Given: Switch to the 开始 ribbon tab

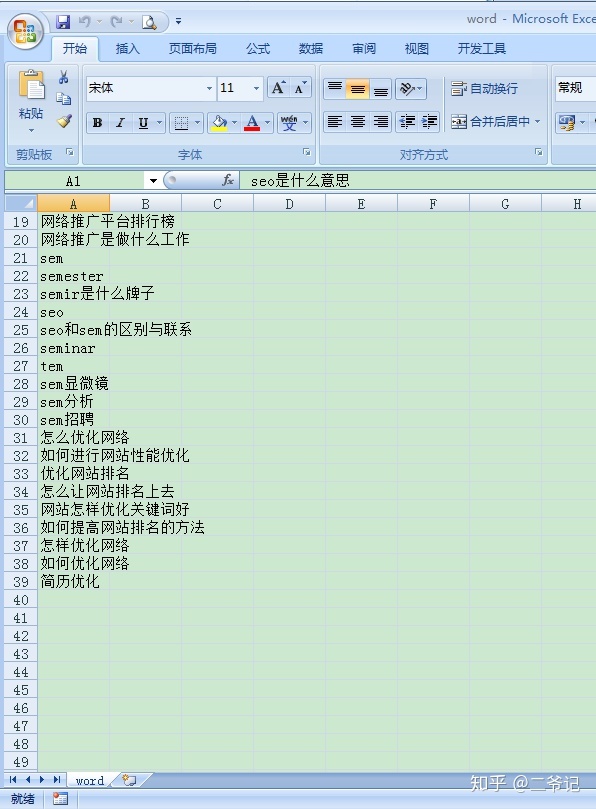Looking at the screenshot, I should tap(75, 48).
